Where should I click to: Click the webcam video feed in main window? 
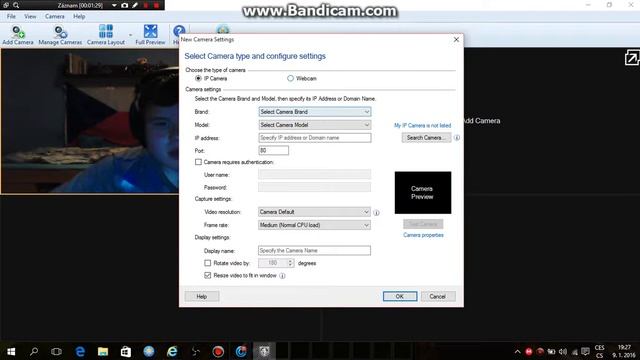point(90,121)
